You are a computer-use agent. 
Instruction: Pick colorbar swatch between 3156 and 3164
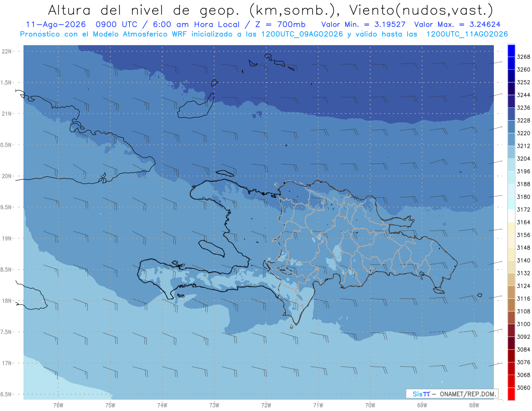(x=511, y=228)
